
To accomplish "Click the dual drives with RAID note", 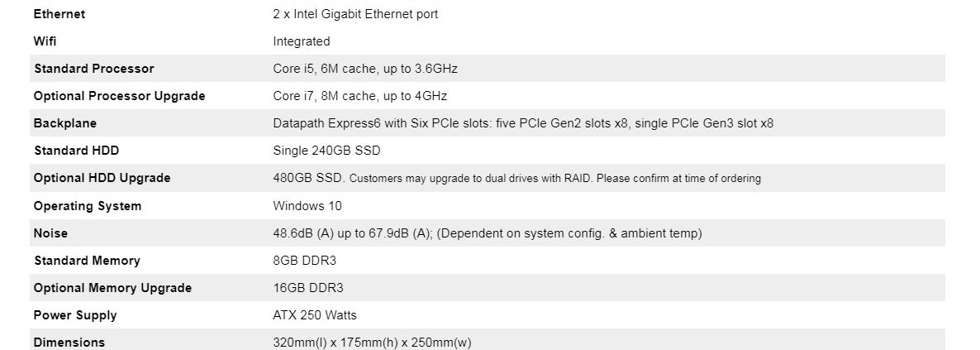I will 555,179.
